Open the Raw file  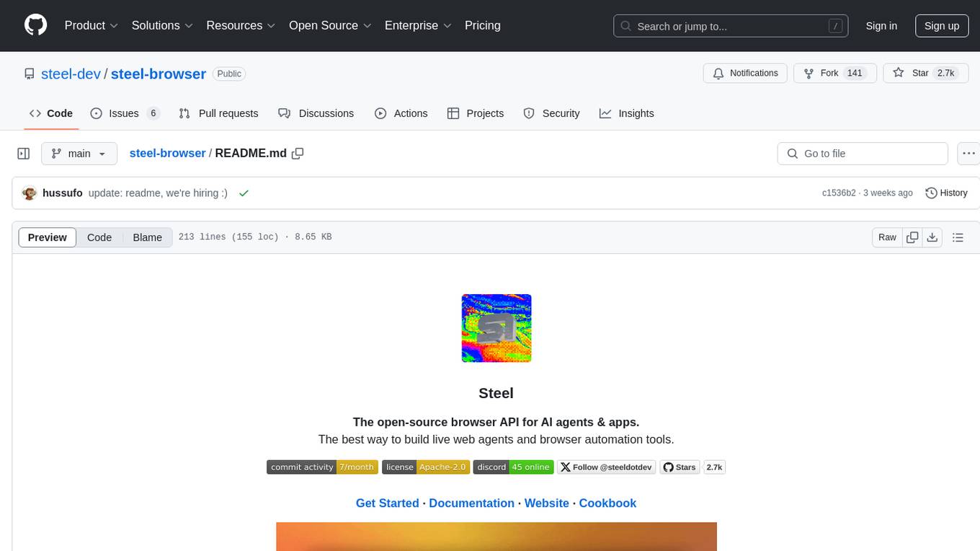point(887,237)
